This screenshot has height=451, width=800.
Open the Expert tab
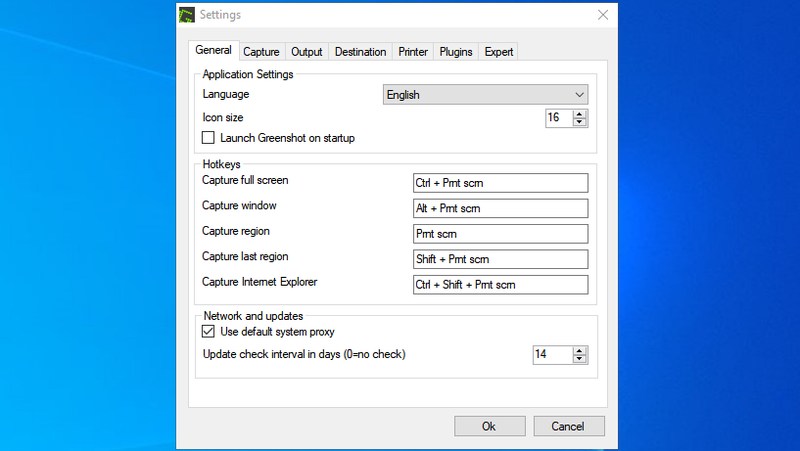(x=498, y=52)
